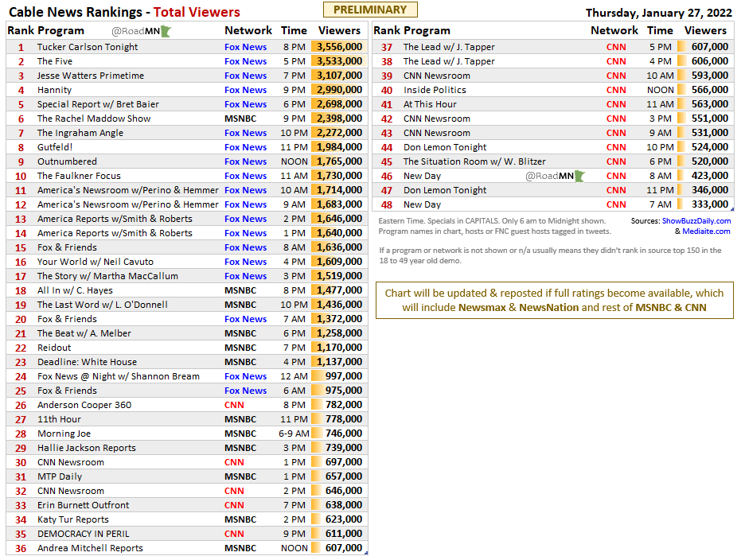Click 'DEMOCRACY IN PERIL' program cell
Screen dimensions: 741x560
point(83,534)
